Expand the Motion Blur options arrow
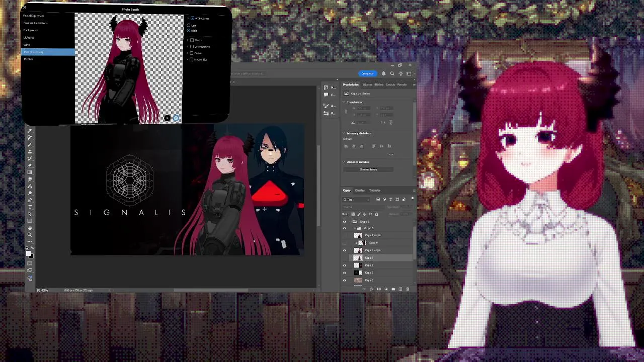This screenshot has height=362, width=644. pos(187,59)
